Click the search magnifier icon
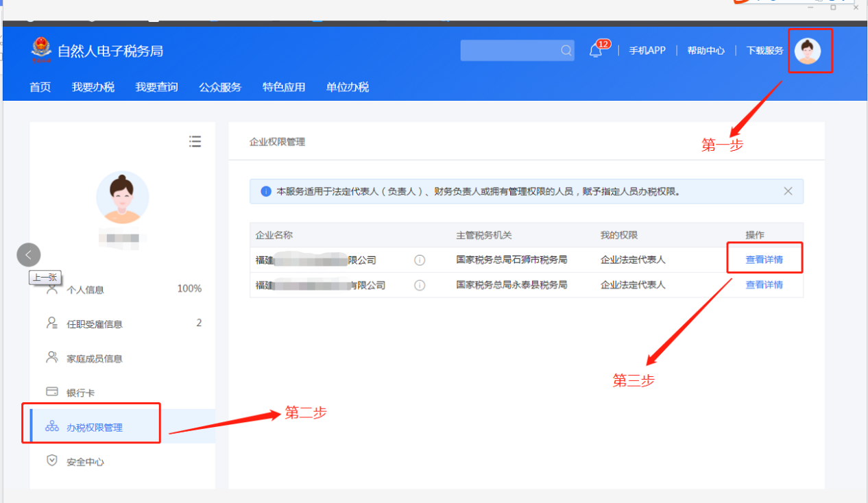This screenshot has height=503, width=868. (x=566, y=51)
